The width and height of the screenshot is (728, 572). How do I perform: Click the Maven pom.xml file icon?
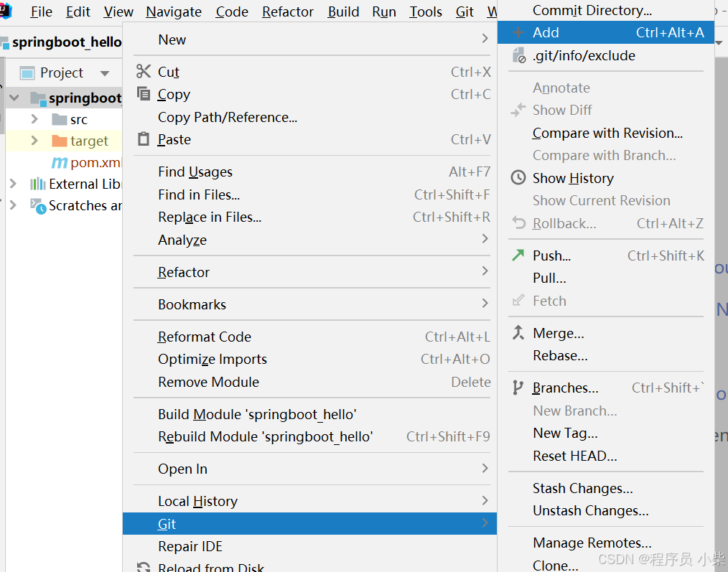tap(60, 162)
